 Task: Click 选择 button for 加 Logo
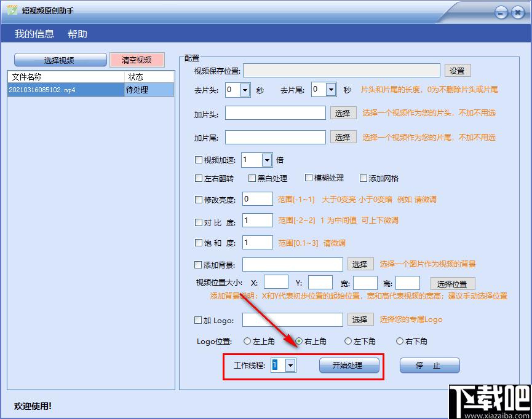(360, 319)
